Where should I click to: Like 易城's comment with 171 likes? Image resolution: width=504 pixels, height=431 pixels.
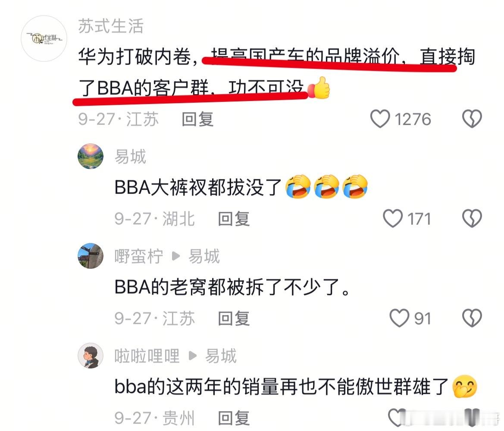392,218
